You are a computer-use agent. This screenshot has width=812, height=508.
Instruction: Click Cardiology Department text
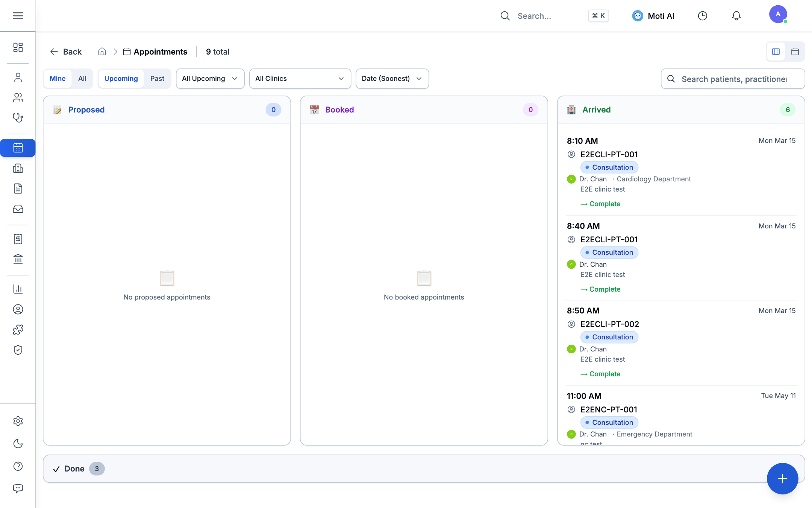654,179
